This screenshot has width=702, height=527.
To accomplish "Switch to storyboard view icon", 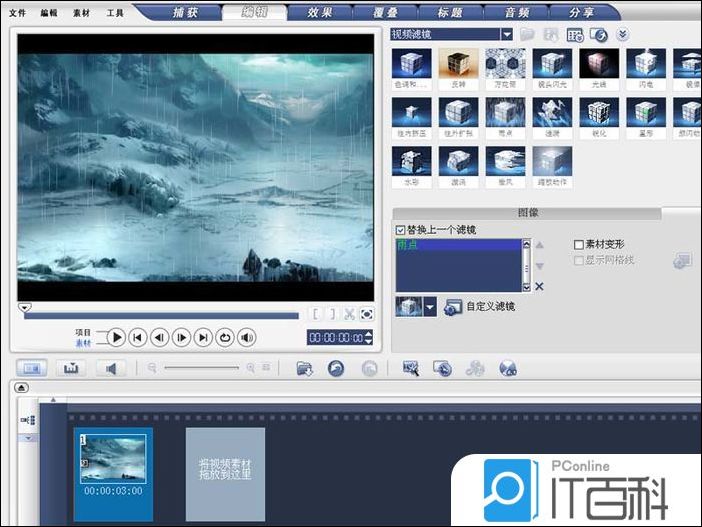I will 32,368.
